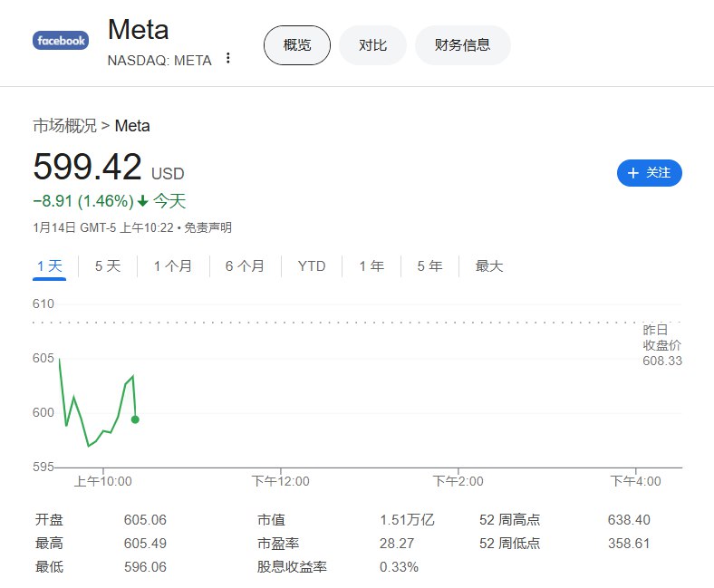Click the 上午10:00 axis label
Viewport: 714px width, 588px height.
pos(103,481)
